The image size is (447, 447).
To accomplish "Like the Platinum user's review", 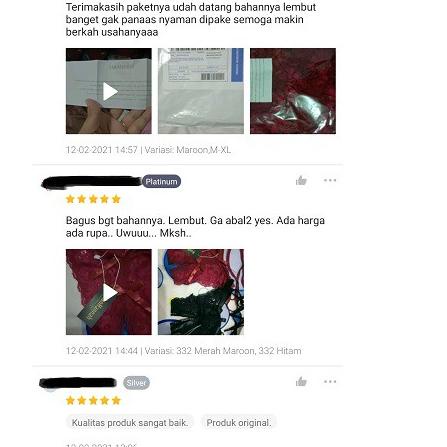I will point(301,180).
